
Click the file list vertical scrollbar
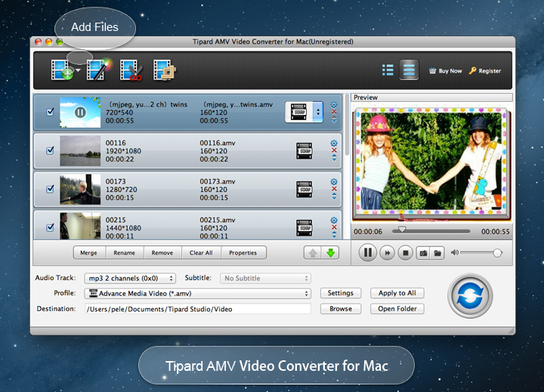347,125
